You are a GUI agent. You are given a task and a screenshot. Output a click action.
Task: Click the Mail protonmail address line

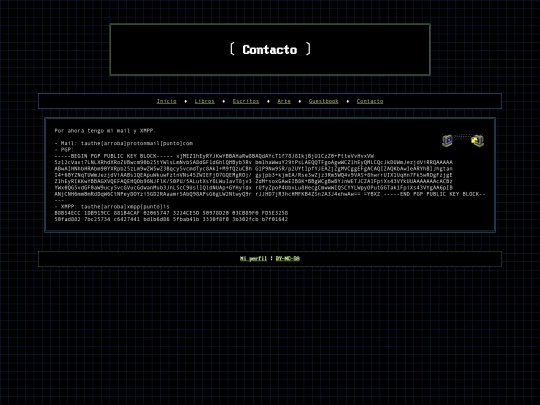tap(124, 143)
